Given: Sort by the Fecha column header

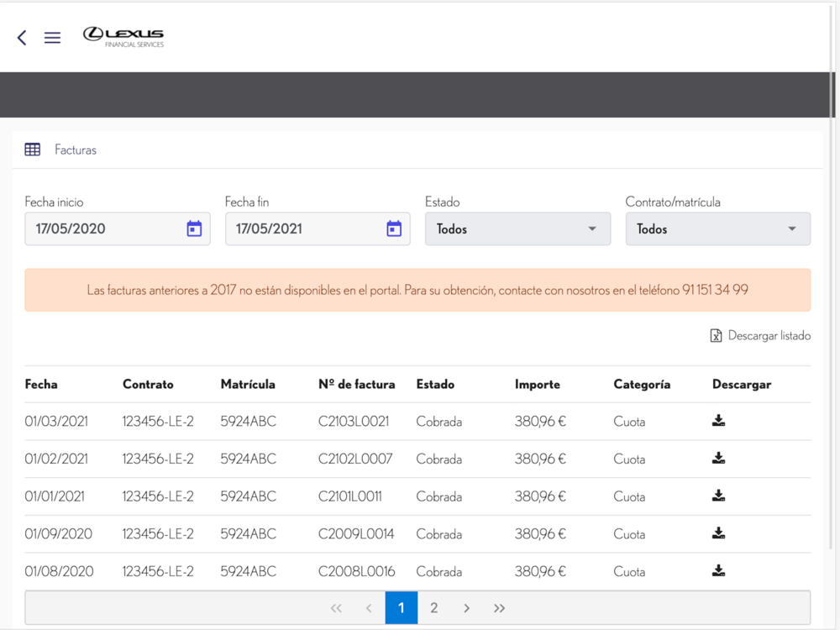Looking at the screenshot, I should pos(41,384).
